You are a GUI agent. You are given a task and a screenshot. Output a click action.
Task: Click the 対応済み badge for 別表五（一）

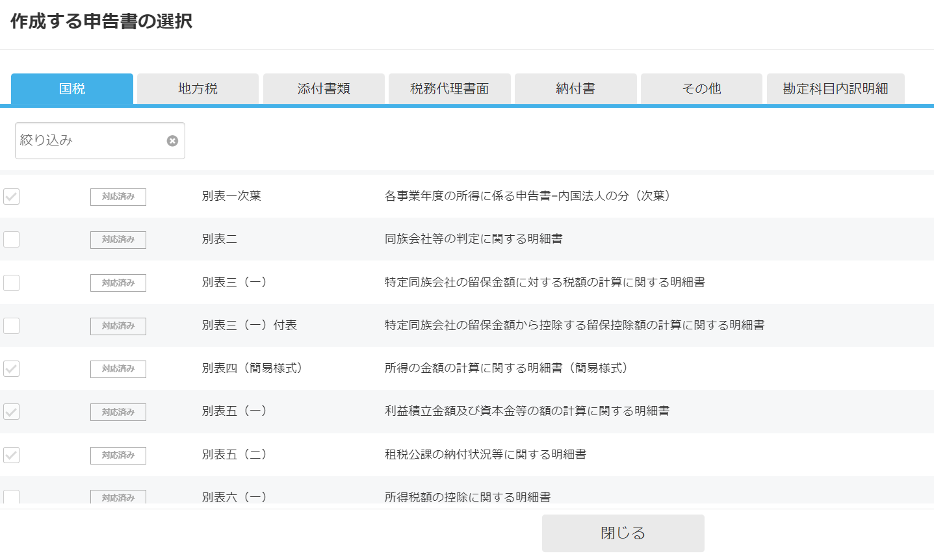118,412
